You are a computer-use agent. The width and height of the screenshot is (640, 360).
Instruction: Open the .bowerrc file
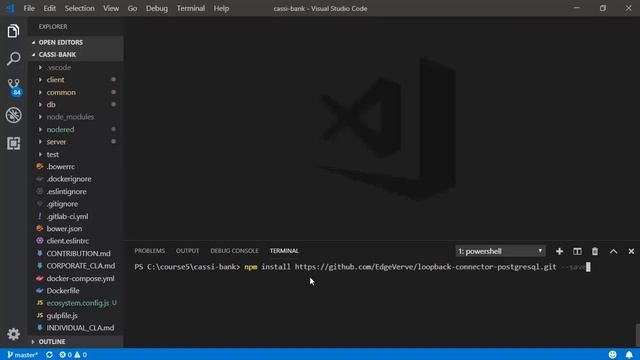tap(76, 167)
